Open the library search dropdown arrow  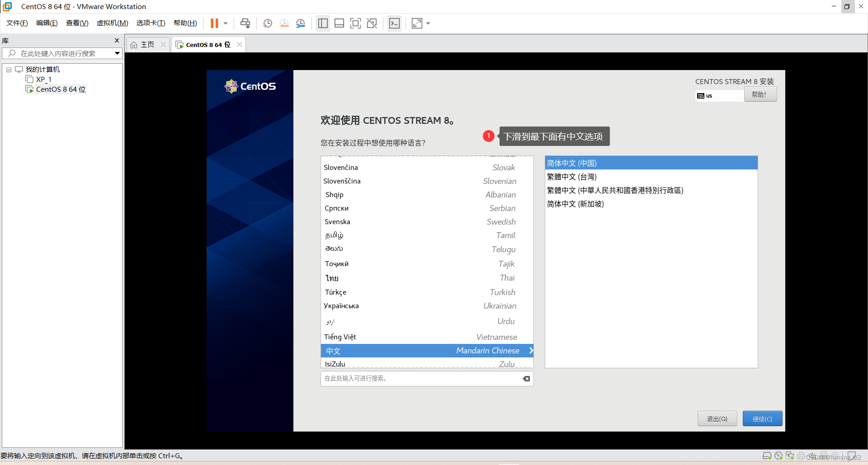point(117,53)
